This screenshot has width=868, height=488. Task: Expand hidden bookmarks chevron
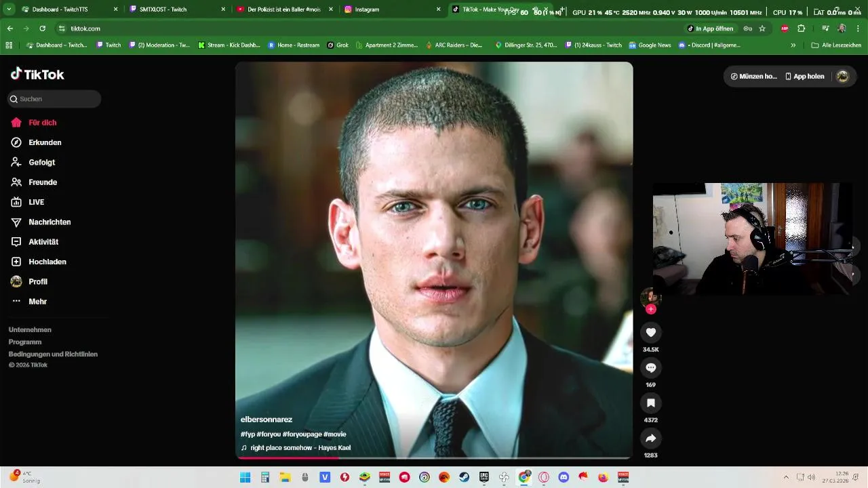click(793, 45)
